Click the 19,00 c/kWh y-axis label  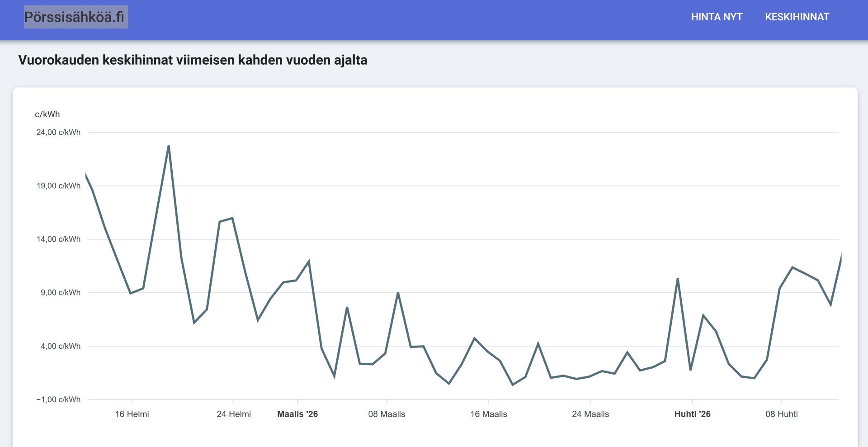pyautogui.click(x=58, y=186)
